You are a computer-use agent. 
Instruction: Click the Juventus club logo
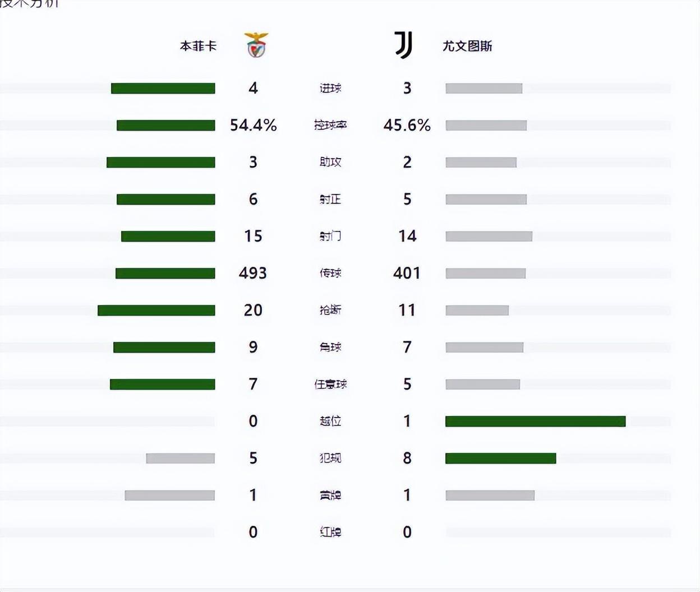(403, 45)
